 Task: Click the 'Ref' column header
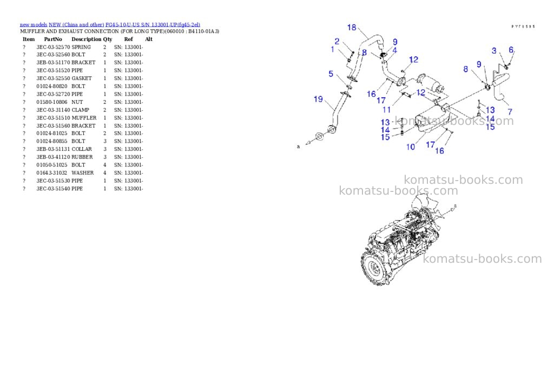pos(129,39)
